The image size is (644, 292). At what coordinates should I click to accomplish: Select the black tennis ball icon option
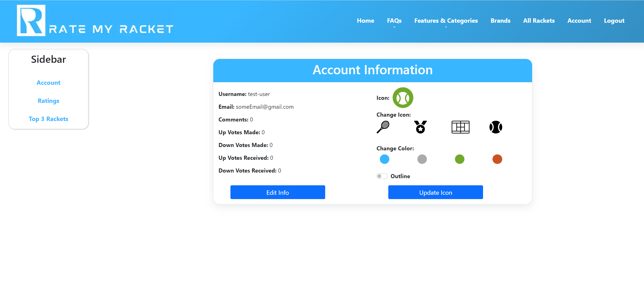click(496, 127)
